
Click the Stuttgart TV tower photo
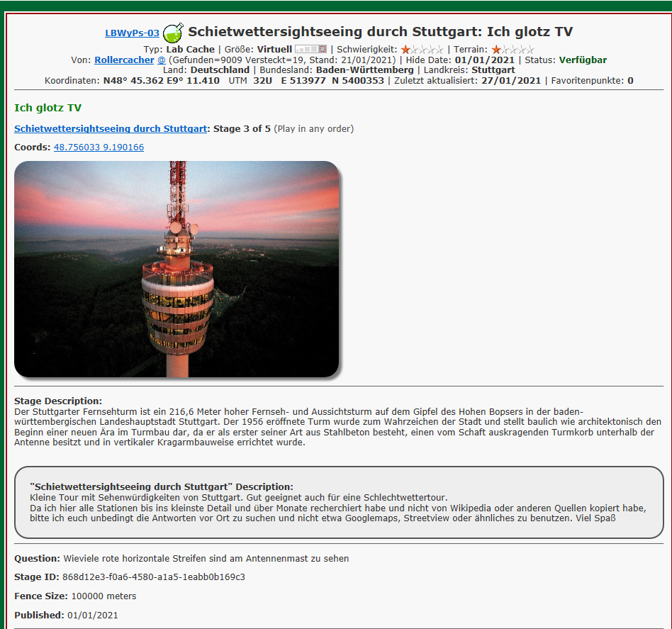(x=177, y=269)
